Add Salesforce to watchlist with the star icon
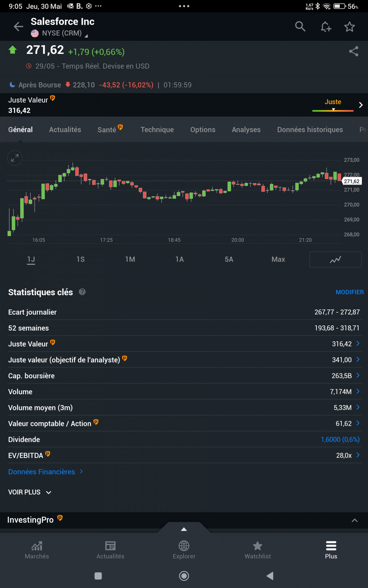 coord(349,26)
